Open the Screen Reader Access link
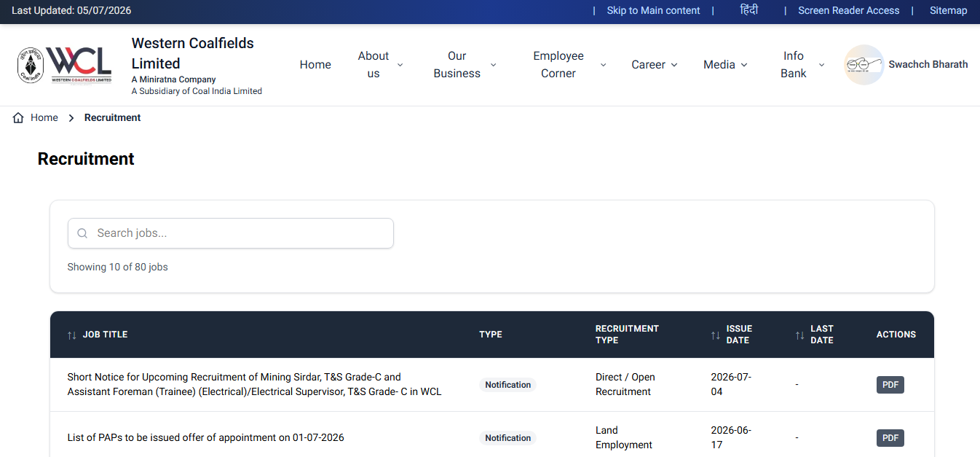 [x=848, y=11]
